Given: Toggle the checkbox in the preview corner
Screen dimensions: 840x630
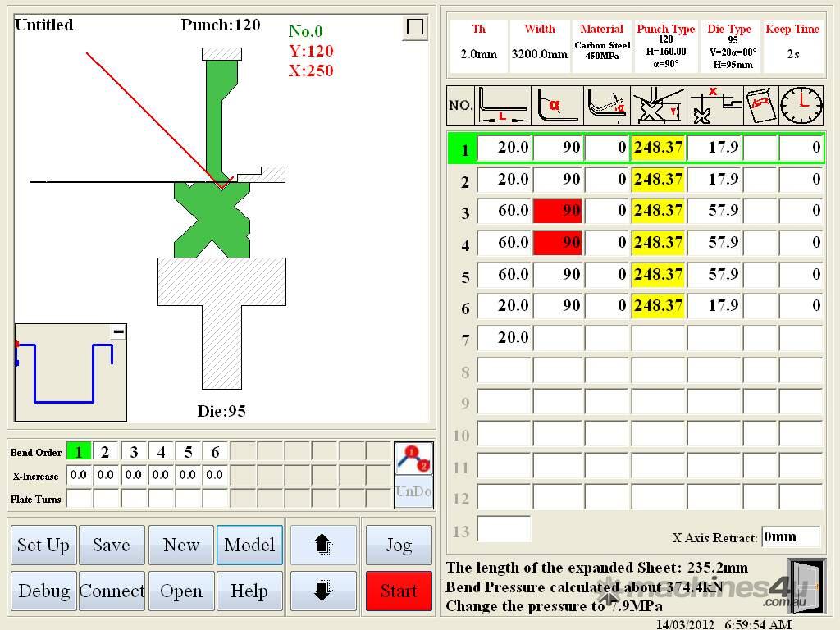Looking at the screenshot, I should click(415, 27).
